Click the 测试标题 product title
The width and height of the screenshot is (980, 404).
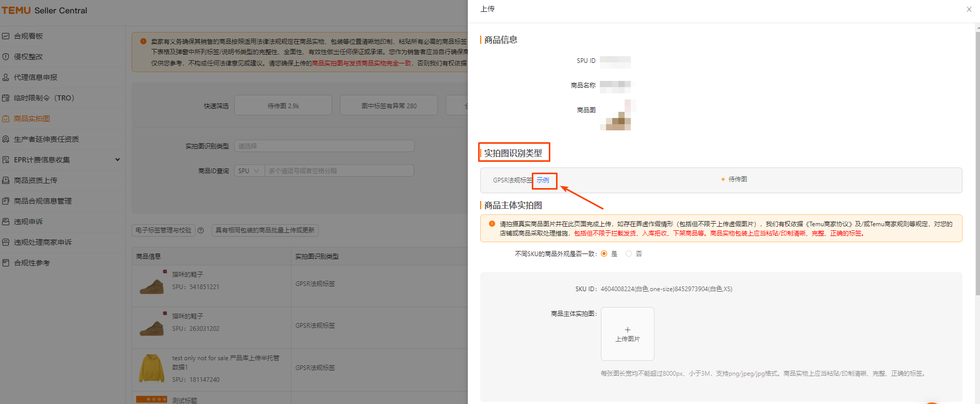[185, 400]
